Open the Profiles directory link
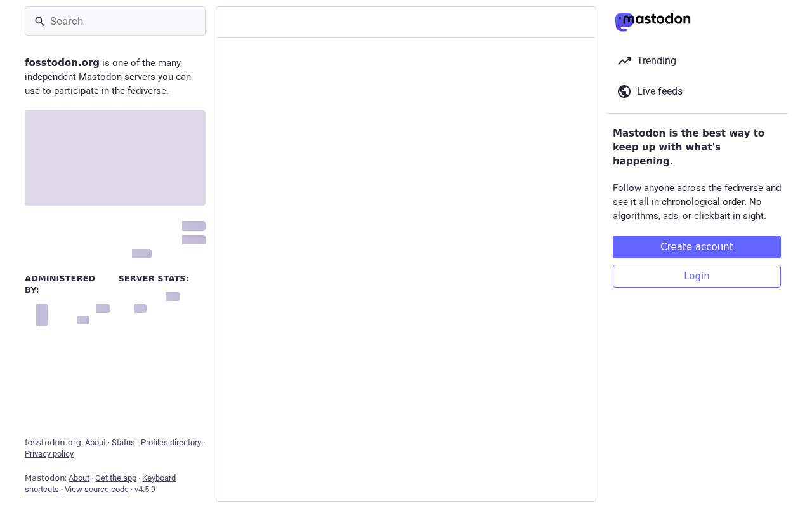The width and height of the screenshot is (812, 508). [171, 443]
